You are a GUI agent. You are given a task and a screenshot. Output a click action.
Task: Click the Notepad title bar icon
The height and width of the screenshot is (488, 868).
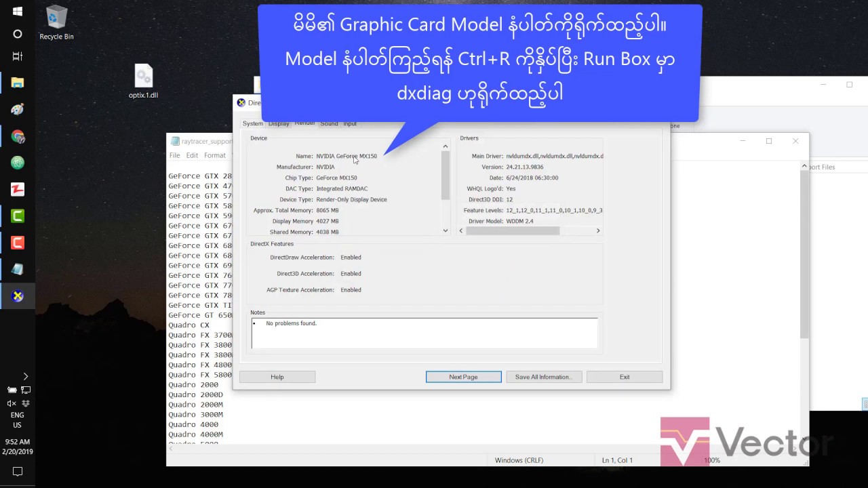pos(175,141)
